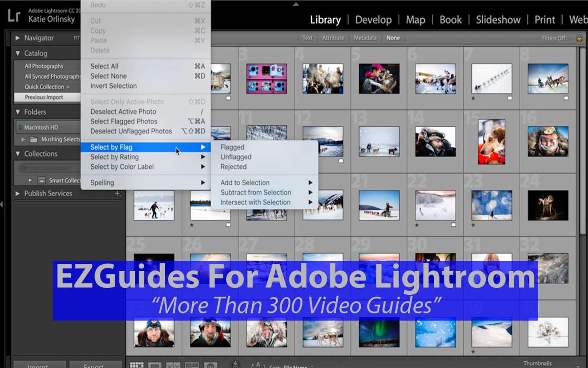Switch to Loupe view icon

pyautogui.click(x=155, y=365)
